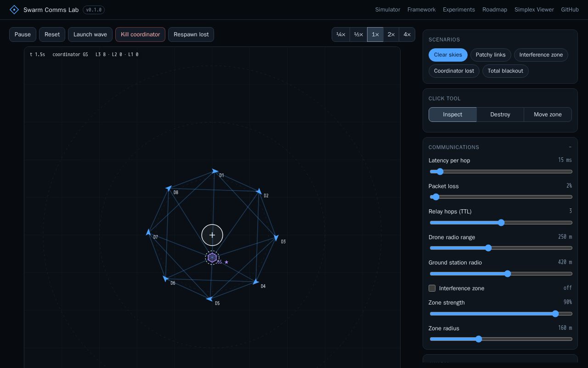Enable the Interference zone checkbox
588x368 pixels.
pos(432,288)
